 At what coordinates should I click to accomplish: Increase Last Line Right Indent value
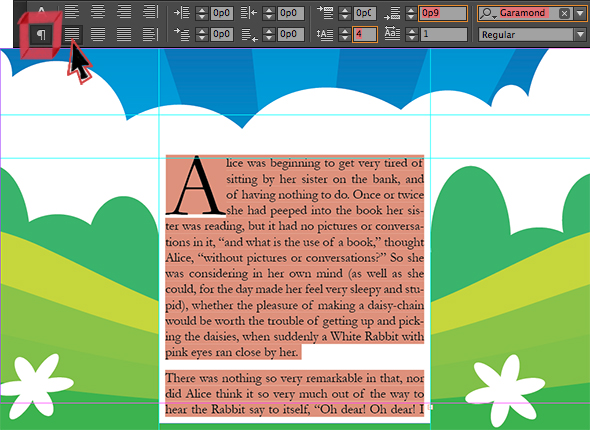coord(269,31)
